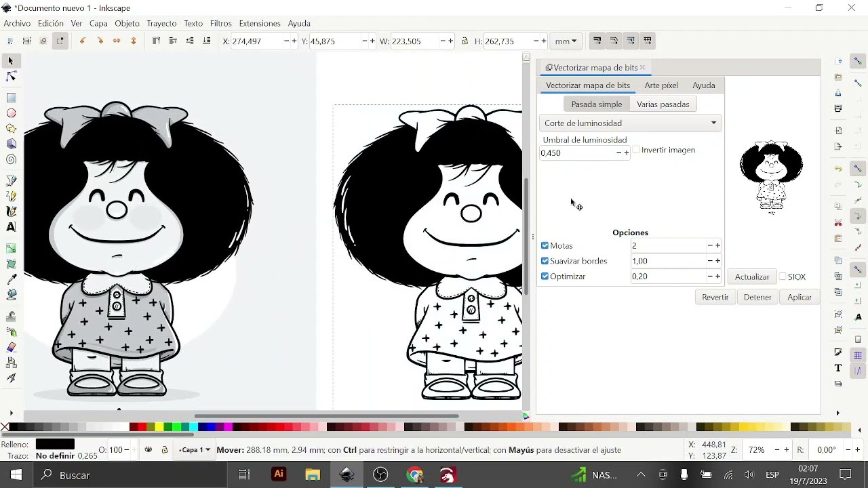The height and width of the screenshot is (488, 868).
Task: Select the Measure tool
Action: click(x=11, y=378)
